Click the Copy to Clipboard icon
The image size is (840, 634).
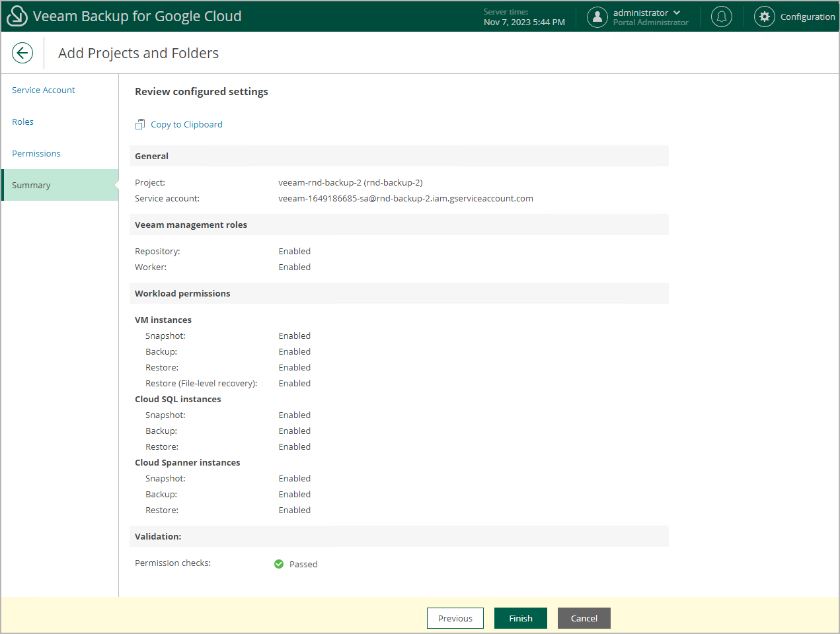pyautogui.click(x=140, y=124)
